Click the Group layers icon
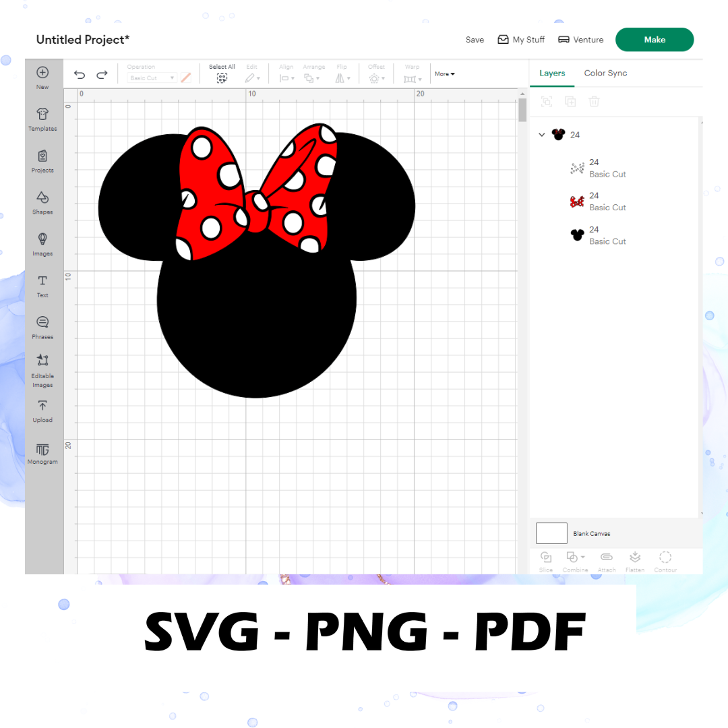 tap(547, 102)
